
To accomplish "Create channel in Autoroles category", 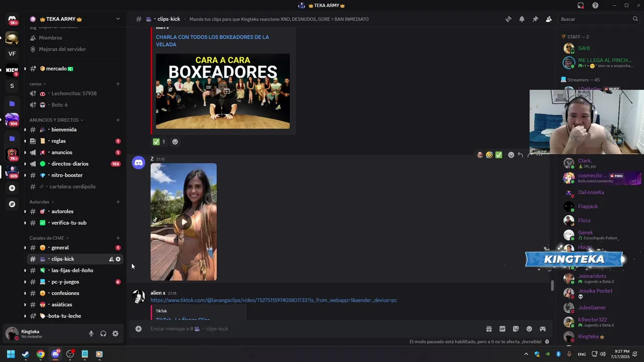I will [118, 202].
